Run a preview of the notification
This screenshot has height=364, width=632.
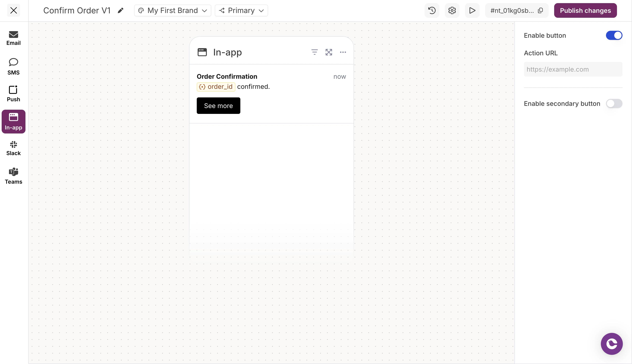point(472,10)
